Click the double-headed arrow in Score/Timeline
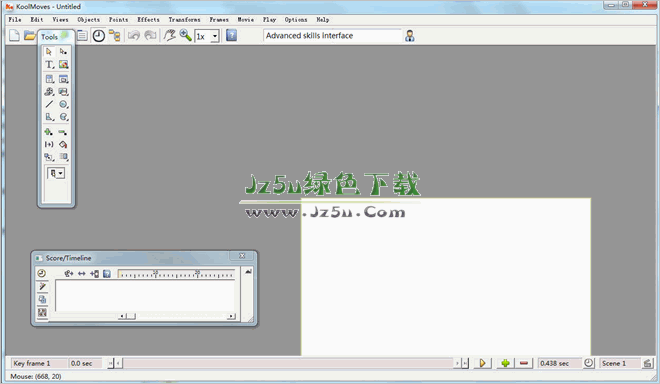 (82, 274)
